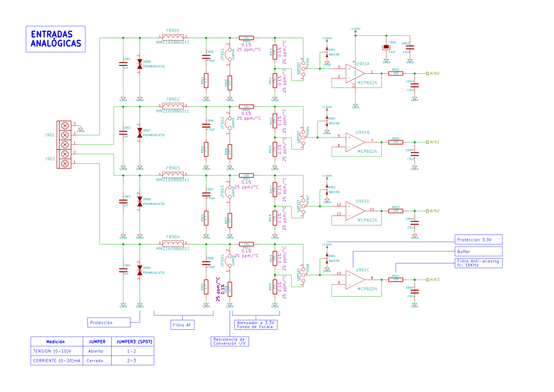This screenshot has height=392, width=554.
Task: Select the AIN0 output label
Action: (433, 74)
